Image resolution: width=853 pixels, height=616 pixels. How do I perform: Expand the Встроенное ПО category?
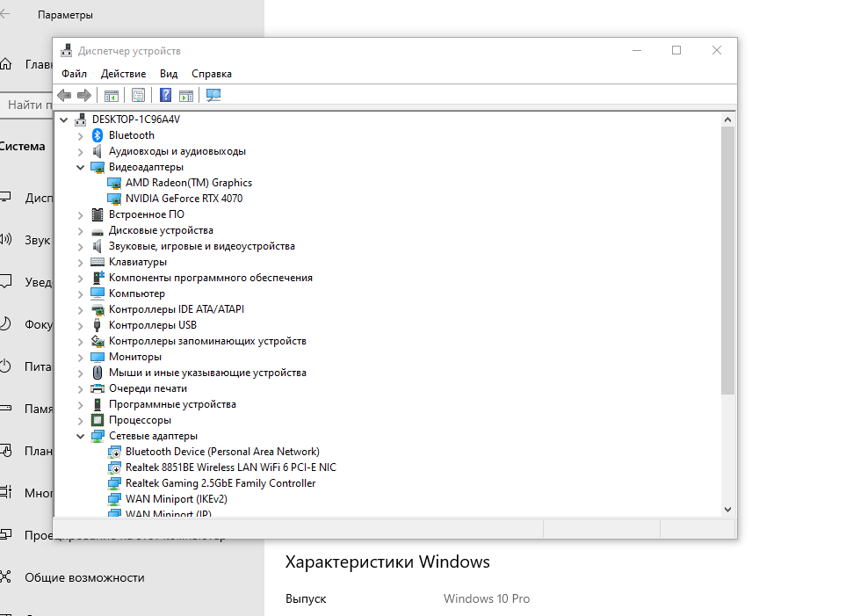81,215
